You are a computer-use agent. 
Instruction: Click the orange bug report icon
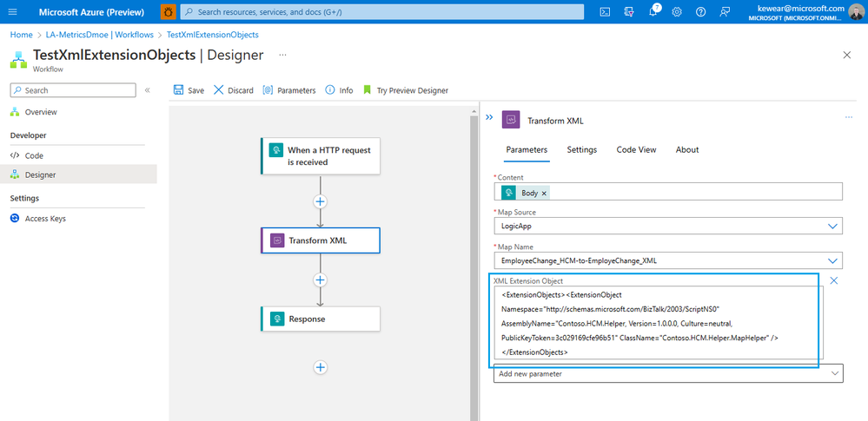click(x=169, y=11)
